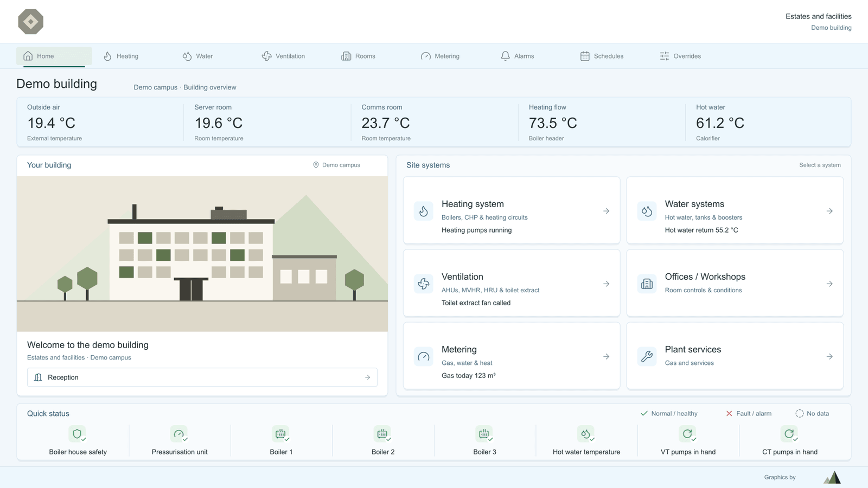Click the Demo campus location pin label
Screen dimensions: 868x488
(336, 165)
